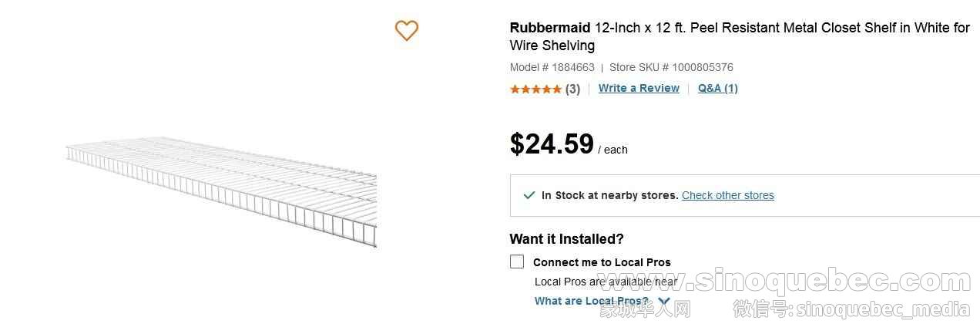Click the Store SKU # 1000805376 text
This screenshot has width=980, height=324.
point(671,67)
